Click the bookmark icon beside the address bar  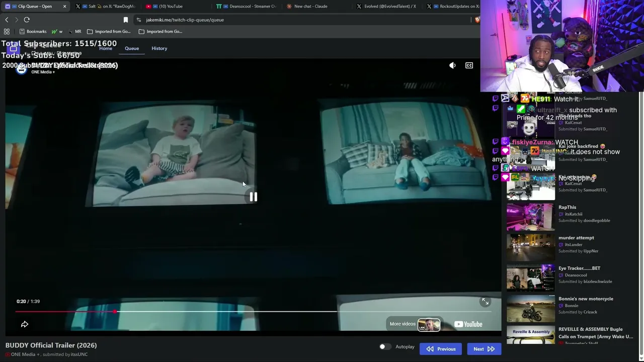[126, 20]
